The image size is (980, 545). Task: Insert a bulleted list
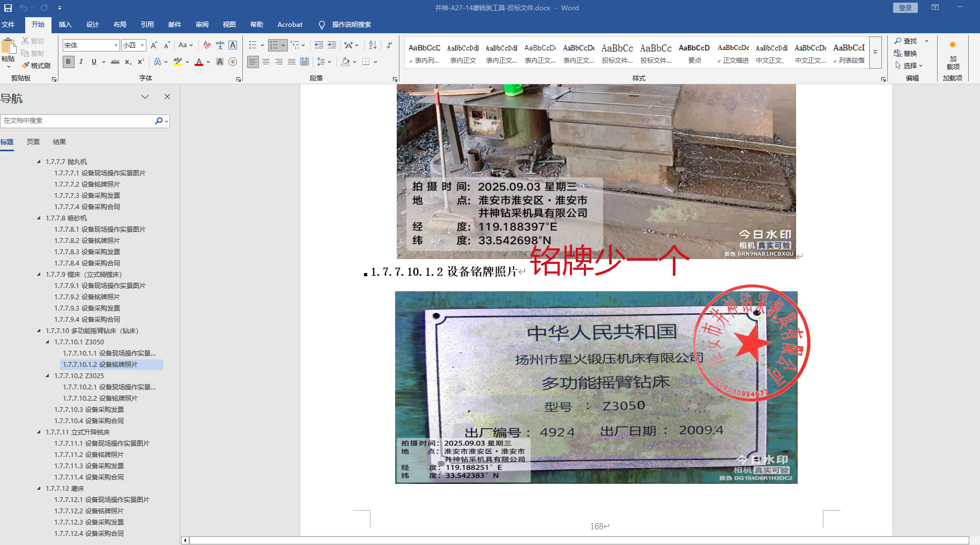click(253, 45)
